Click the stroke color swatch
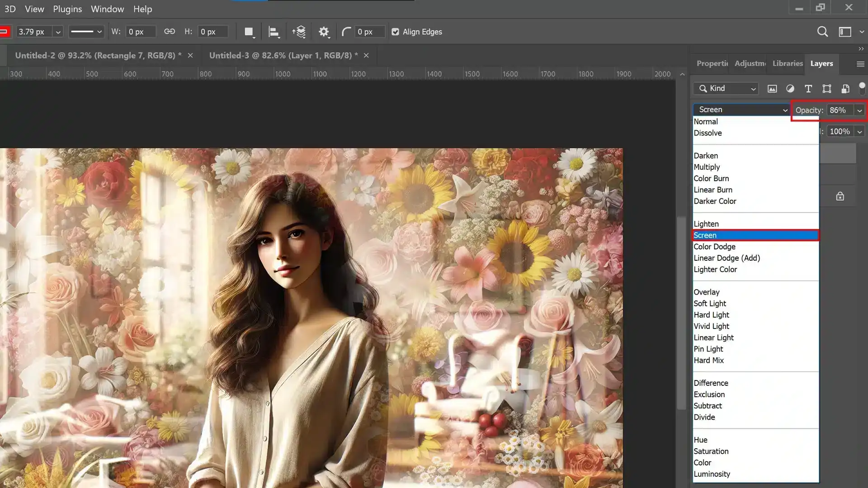This screenshot has width=868, height=488. 5,32
